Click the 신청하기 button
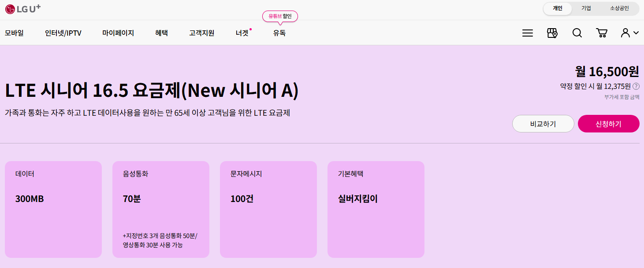The height and width of the screenshot is (268, 644). 608,124
